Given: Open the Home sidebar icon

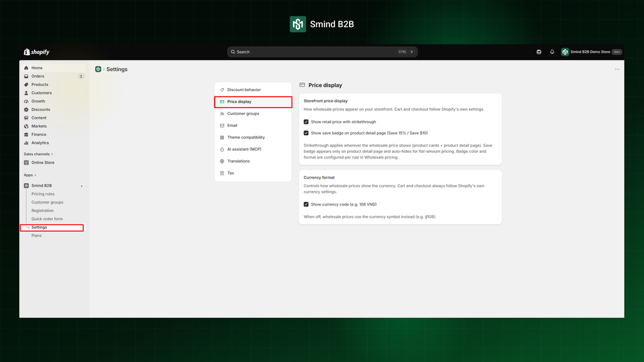Looking at the screenshot, I should pos(26,68).
